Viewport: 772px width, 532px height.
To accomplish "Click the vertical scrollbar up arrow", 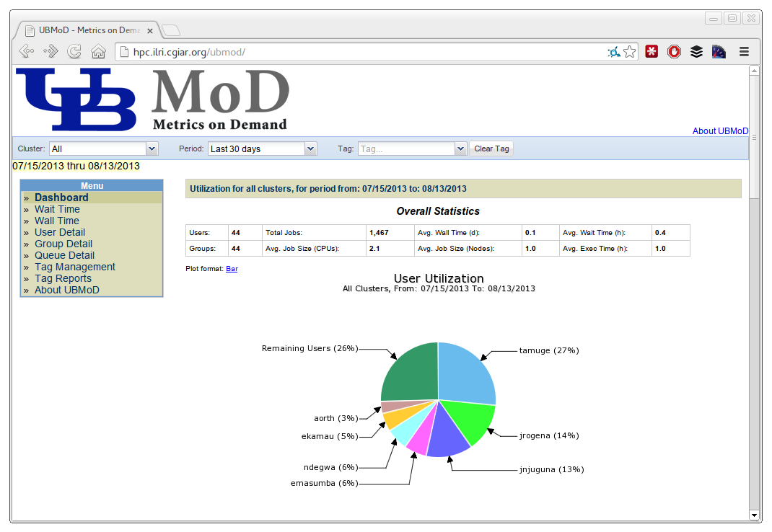I will pyautogui.click(x=754, y=71).
